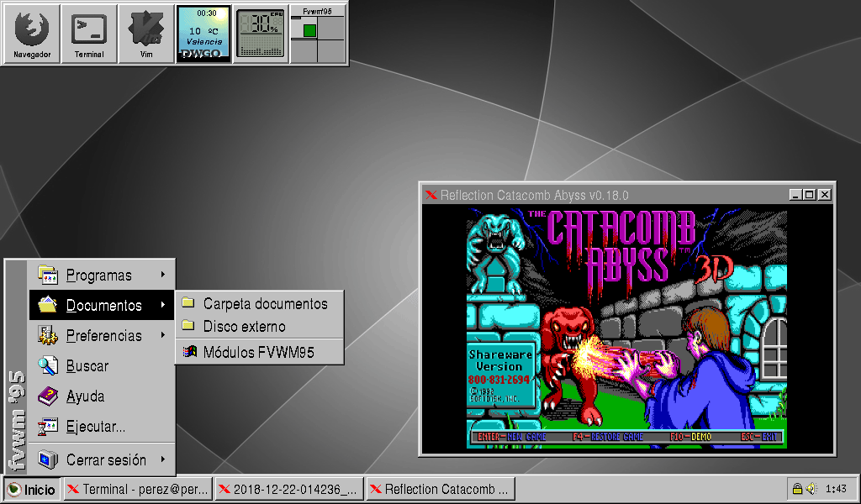Open the Programas submenu
Viewport: 861px width, 504px height.
(x=102, y=275)
